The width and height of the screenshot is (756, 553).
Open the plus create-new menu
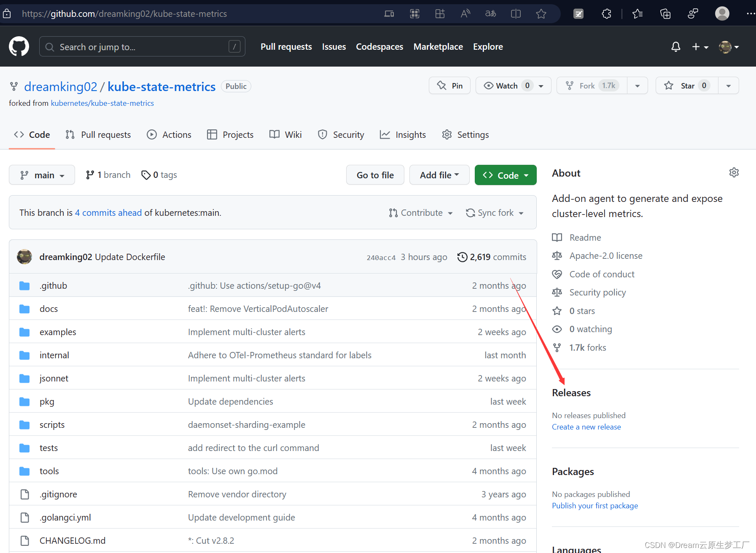coord(700,47)
